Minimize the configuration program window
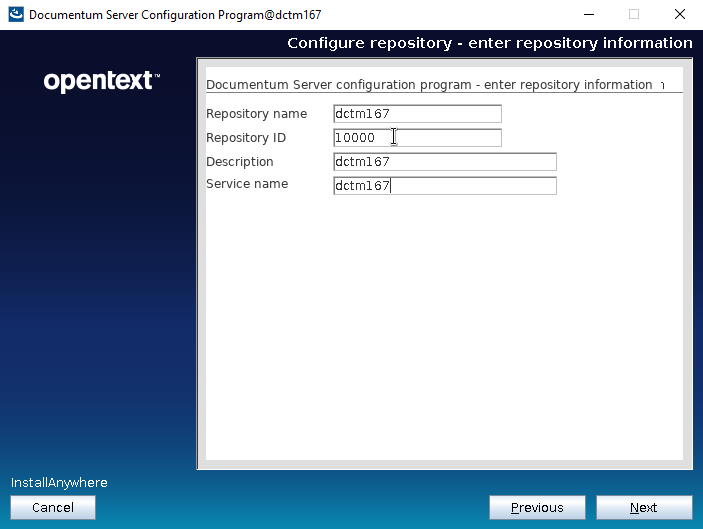Image resolution: width=703 pixels, height=529 pixels. click(x=586, y=15)
